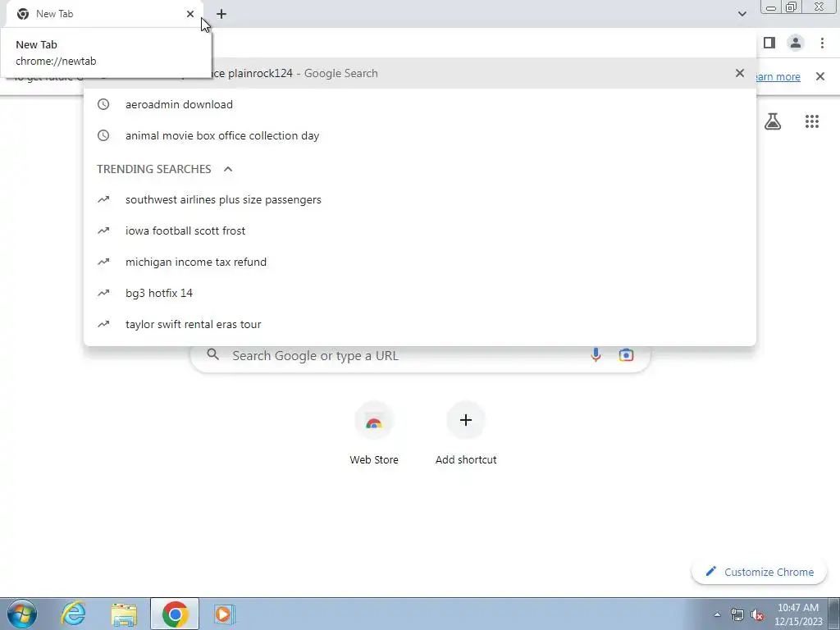Open the Web Store shortcut
The image size is (840, 630).
374,434
